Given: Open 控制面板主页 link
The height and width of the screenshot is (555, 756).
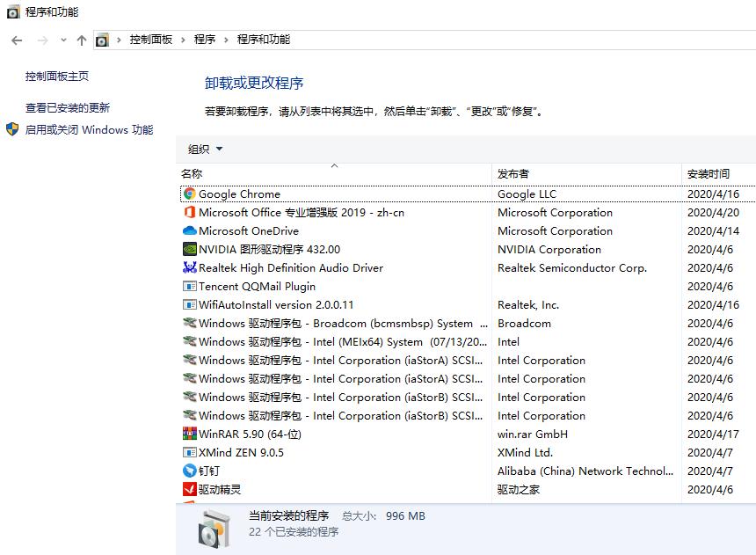Looking at the screenshot, I should pyautogui.click(x=55, y=76).
